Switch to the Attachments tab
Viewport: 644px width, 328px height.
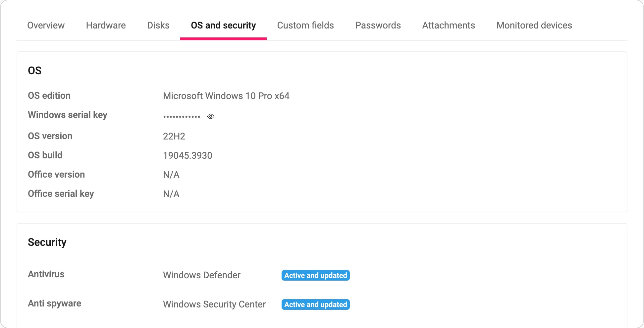(x=449, y=25)
